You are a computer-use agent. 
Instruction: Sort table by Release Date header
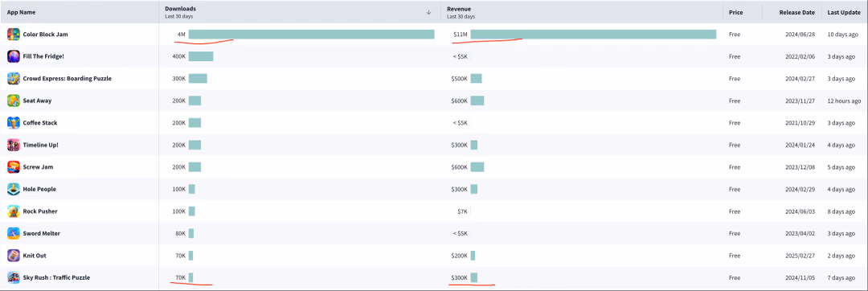pyautogui.click(x=796, y=12)
